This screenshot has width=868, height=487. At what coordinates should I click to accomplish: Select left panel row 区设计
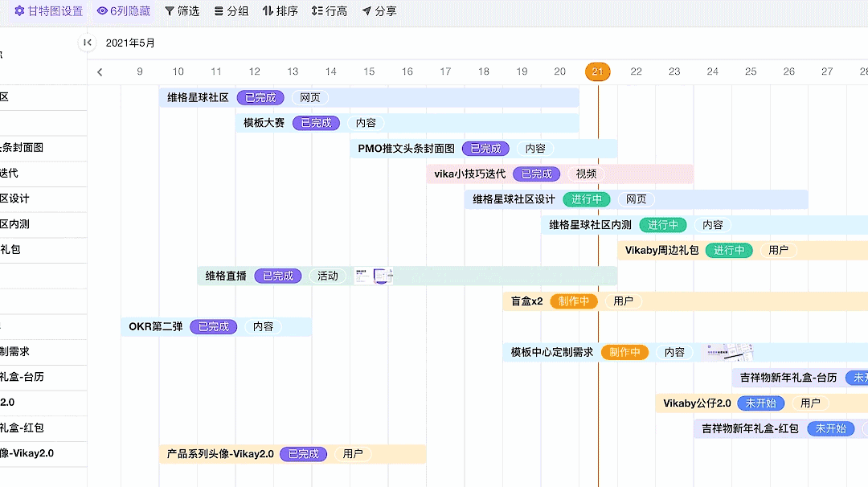pos(43,198)
